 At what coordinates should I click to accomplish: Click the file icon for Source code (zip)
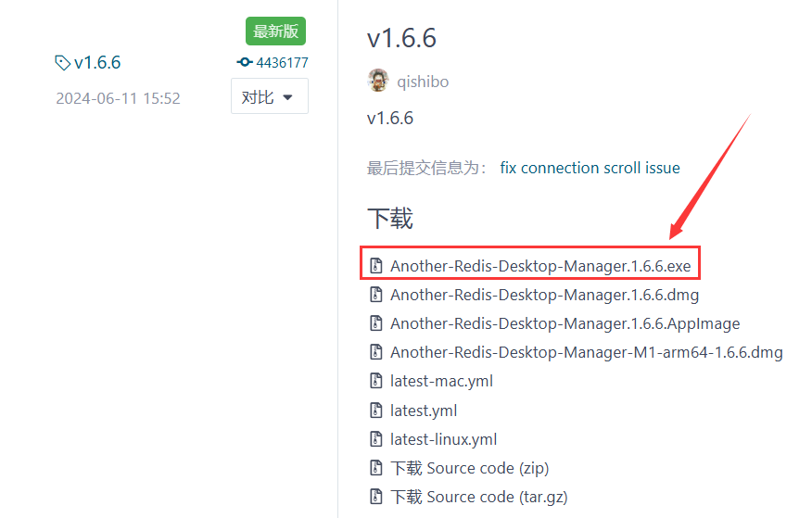(376, 468)
